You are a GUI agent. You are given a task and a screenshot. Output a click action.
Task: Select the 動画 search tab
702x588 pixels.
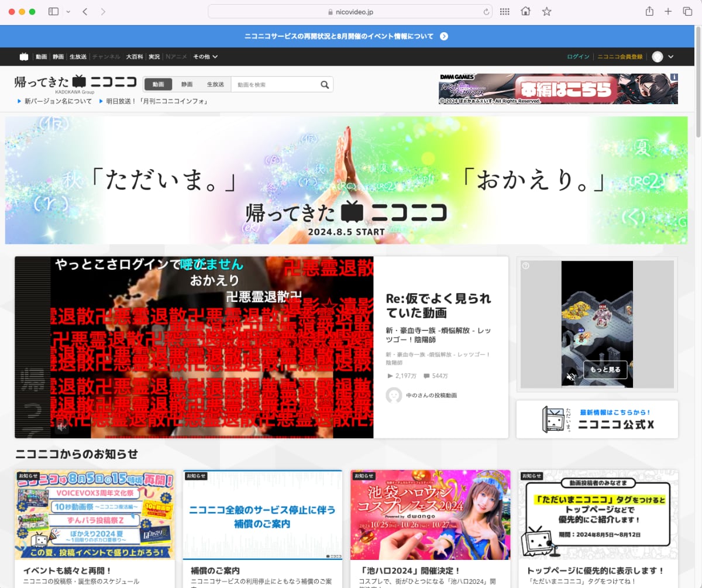pos(158,84)
